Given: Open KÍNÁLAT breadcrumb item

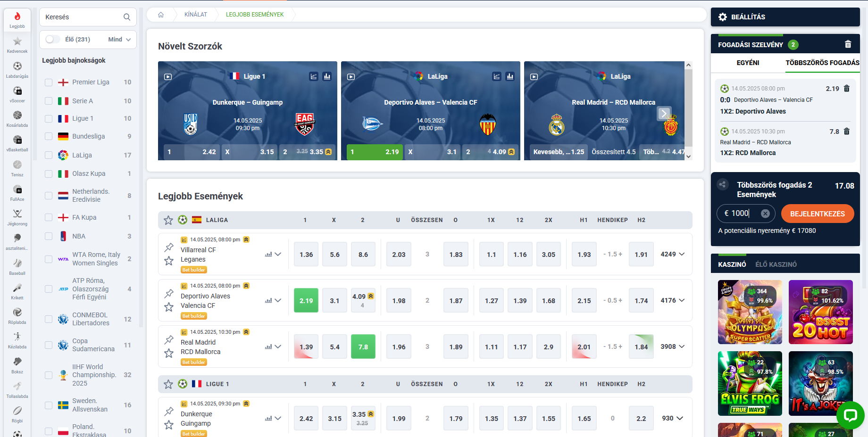Looking at the screenshot, I should point(196,15).
